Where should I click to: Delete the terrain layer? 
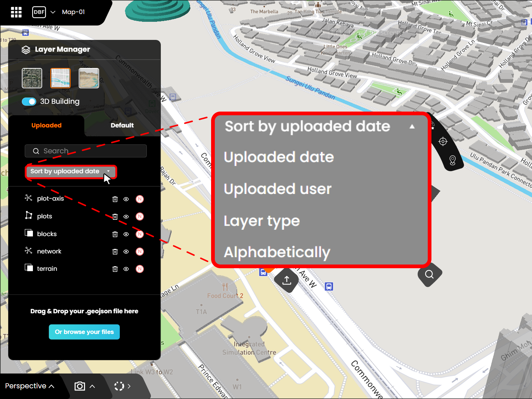tap(115, 269)
